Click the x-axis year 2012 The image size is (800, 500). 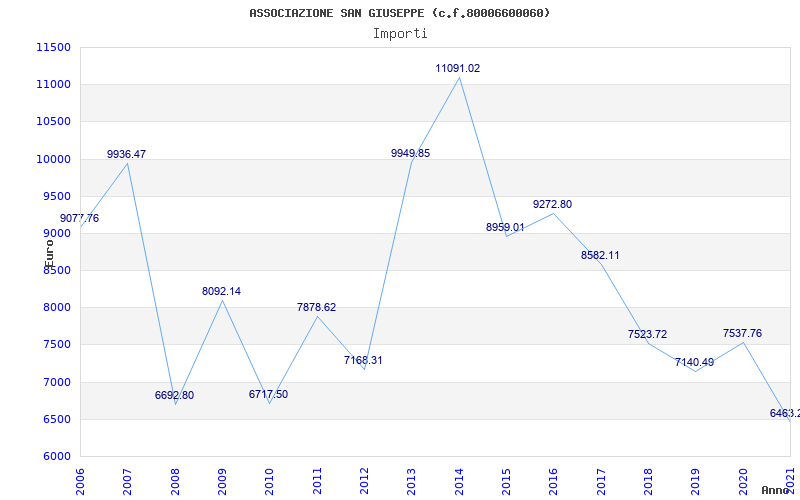pos(364,482)
